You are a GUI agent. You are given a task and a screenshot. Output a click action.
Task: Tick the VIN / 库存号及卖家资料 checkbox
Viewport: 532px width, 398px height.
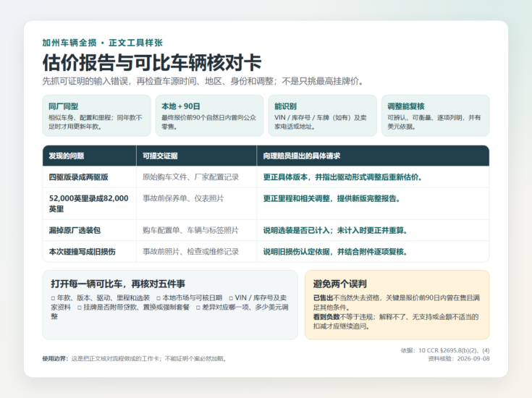(231, 299)
